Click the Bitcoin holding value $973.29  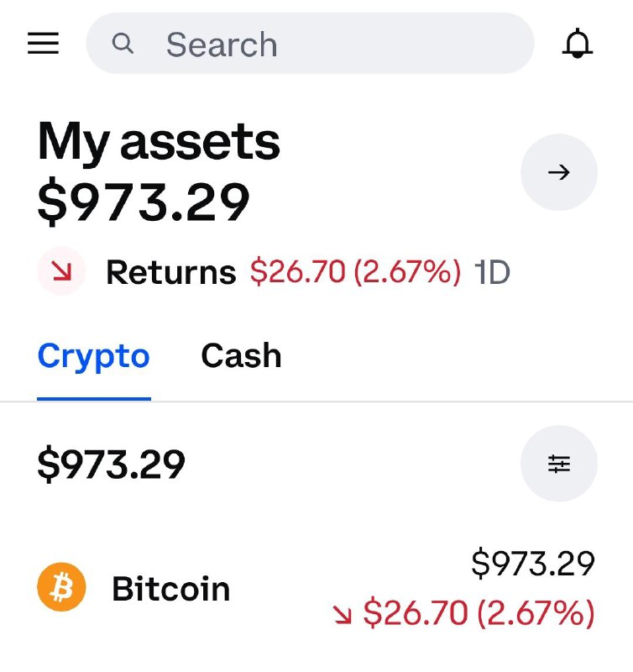click(533, 563)
